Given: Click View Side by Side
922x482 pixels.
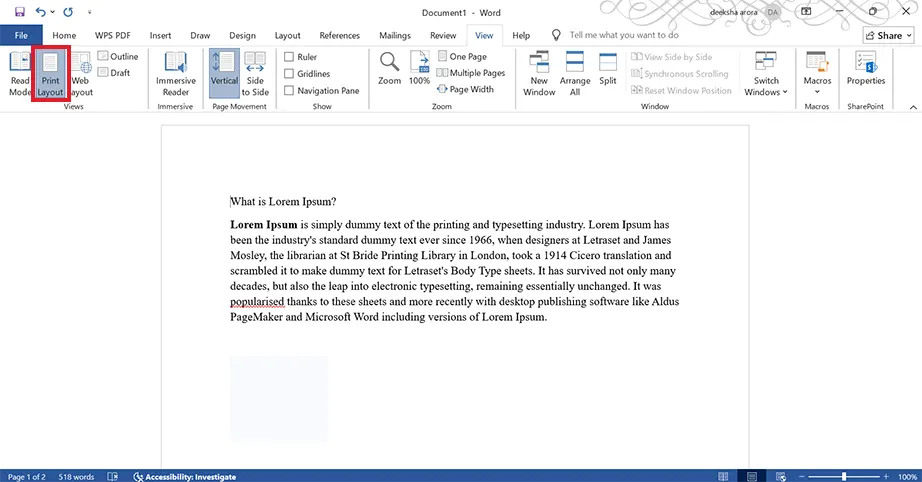Looking at the screenshot, I should 672,57.
